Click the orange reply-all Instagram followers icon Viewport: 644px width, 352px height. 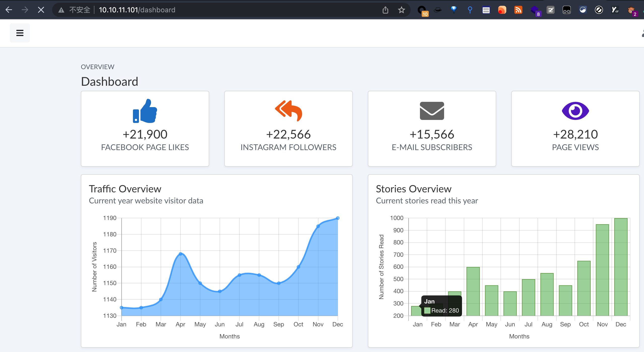pos(289,111)
